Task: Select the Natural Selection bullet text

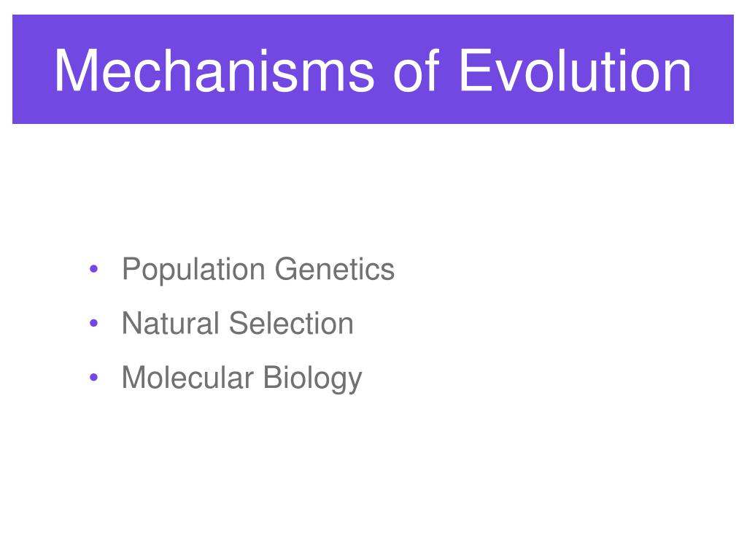Action: click(x=238, y=323)
